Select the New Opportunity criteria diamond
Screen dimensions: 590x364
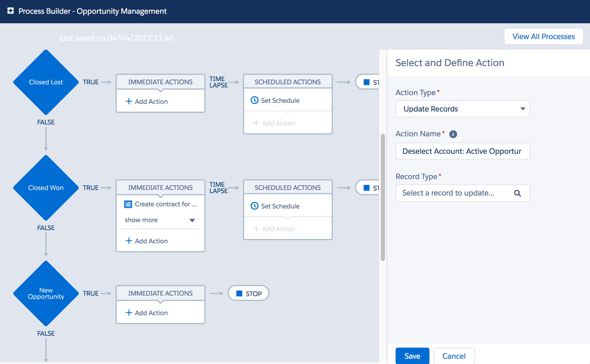(46, 293)
